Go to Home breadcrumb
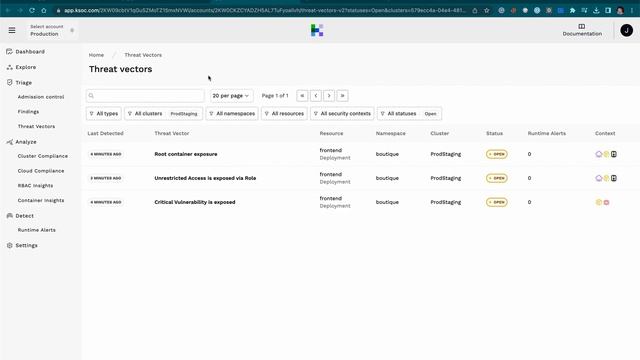 click(96, 55)
